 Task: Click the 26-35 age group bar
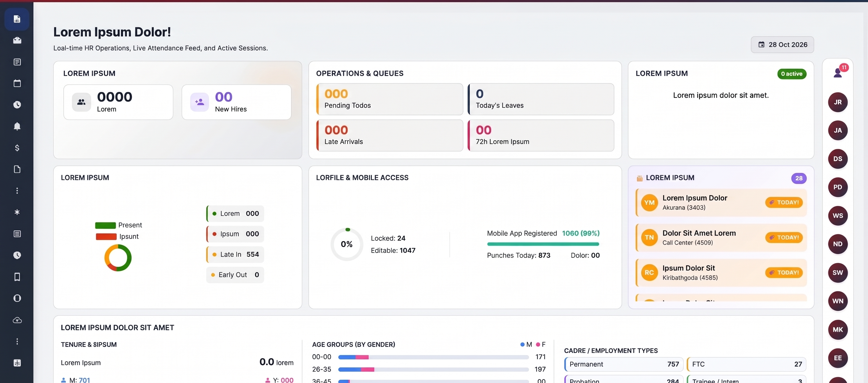[x=433, y=370]
